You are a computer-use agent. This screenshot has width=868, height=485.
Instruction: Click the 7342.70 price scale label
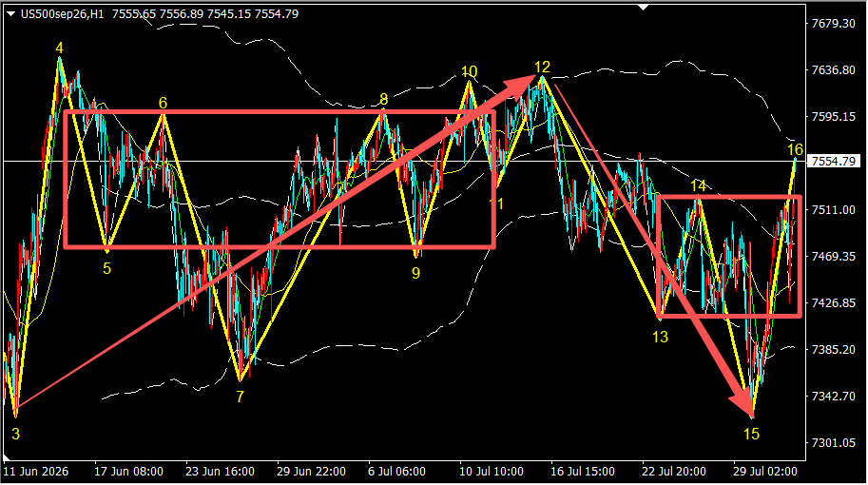[833, 396]
